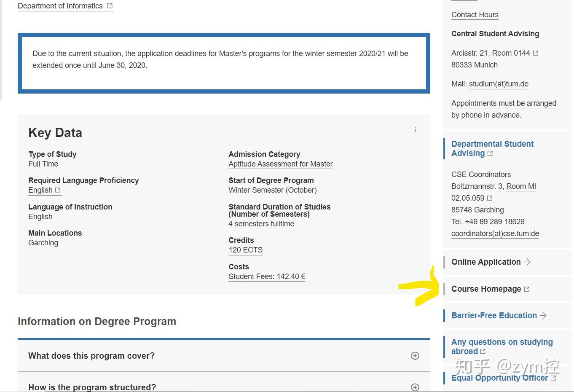574x392 pixels.
Task: Expand "What does this program cover?" plus icon
Action: pyautogui.click(x=415, y=356)
